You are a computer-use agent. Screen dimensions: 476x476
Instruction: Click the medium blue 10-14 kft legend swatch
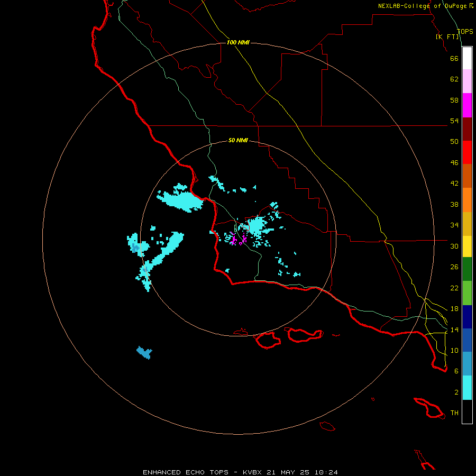[467, 340]
